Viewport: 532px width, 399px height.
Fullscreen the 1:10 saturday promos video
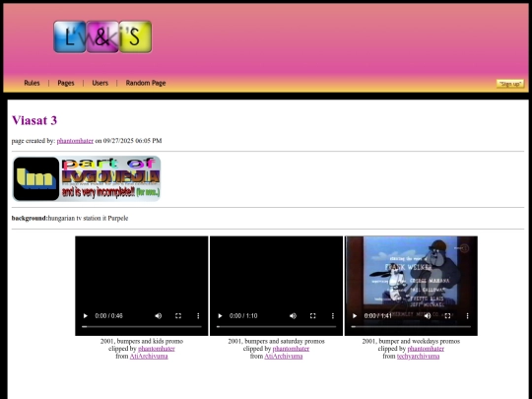pos(313,316)
